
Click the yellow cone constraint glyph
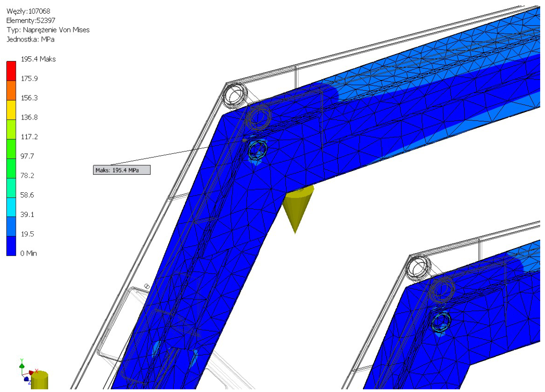[x=297, y=207]
